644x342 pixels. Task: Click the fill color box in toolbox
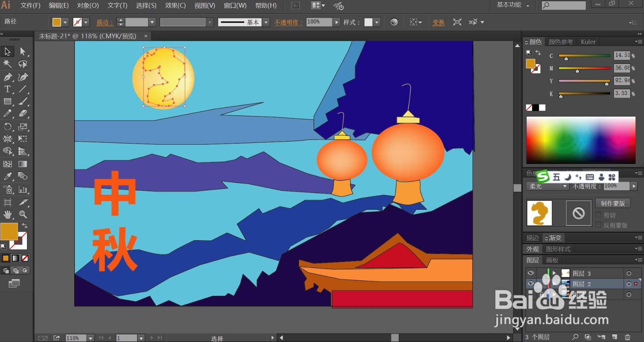coord(9,231)
